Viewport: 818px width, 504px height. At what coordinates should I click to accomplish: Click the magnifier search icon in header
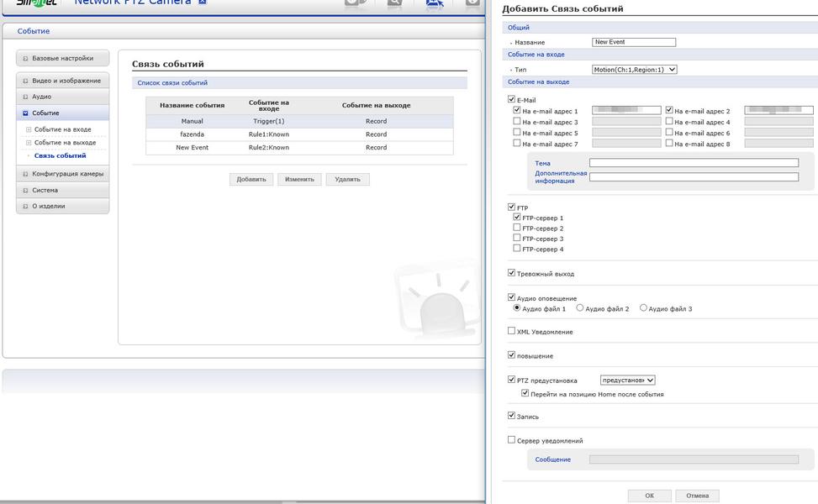coord(394,3)
